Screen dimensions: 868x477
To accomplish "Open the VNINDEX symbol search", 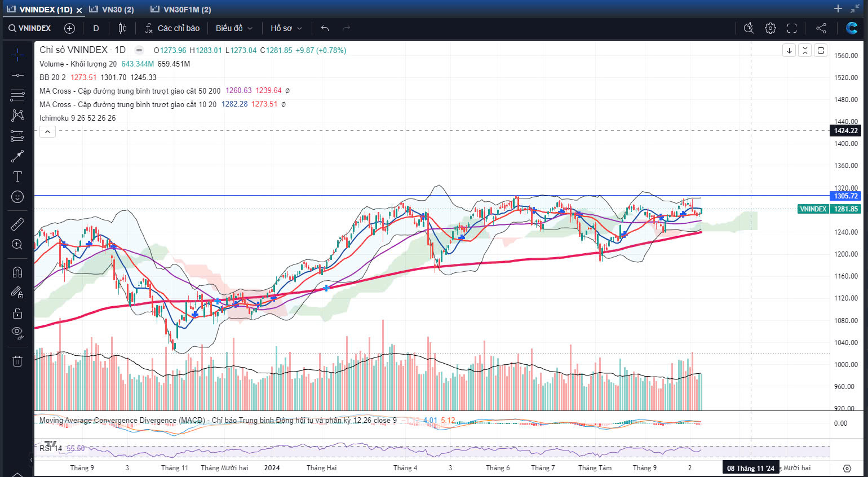I will click(29, 28).
